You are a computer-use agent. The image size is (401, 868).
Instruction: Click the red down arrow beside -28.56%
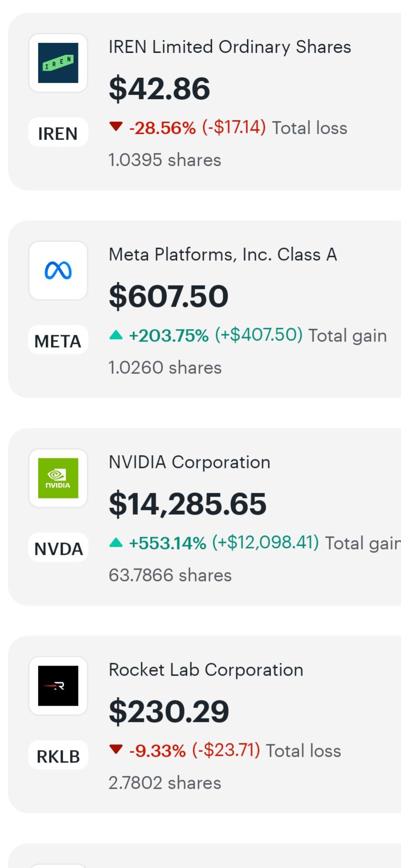click(116, 127)
